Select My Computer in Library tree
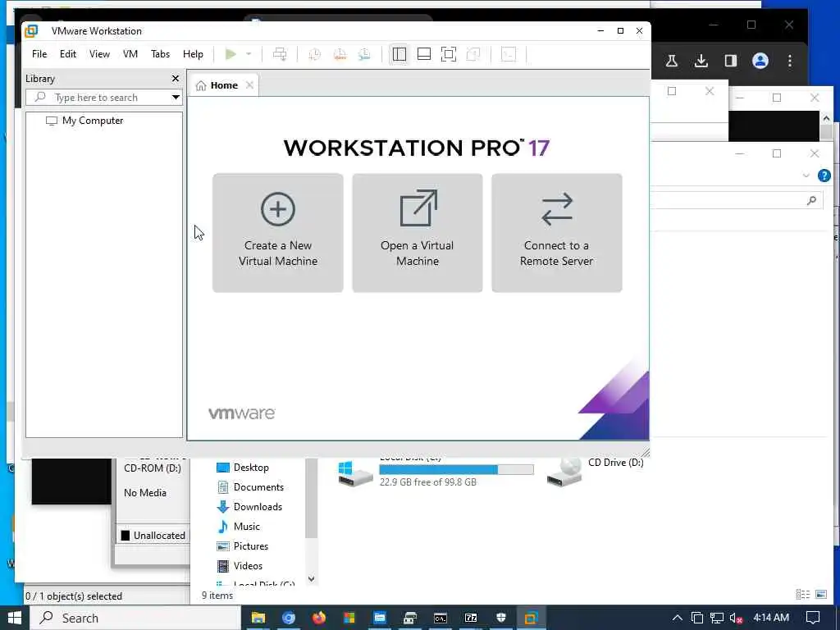The height and width of the screenshot is (630, 840). [x=92, y=121]
